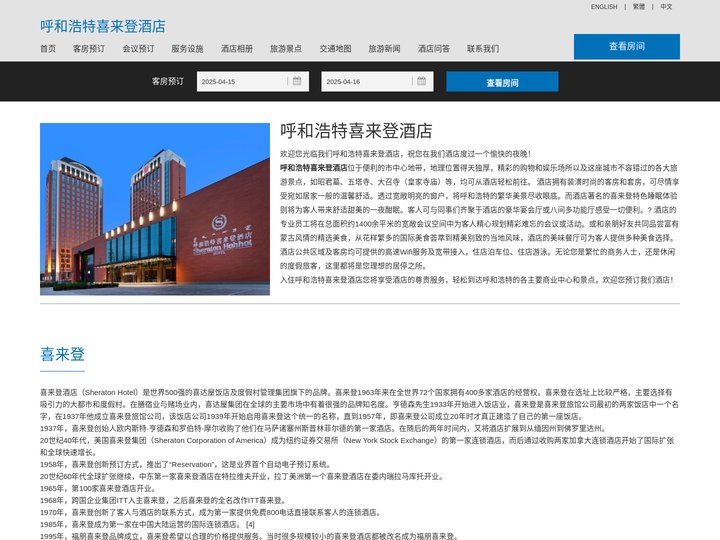720x540 pixels.
Task: Click line starting 1968年，跨国企业集团ITT
Action: (164, 500)
